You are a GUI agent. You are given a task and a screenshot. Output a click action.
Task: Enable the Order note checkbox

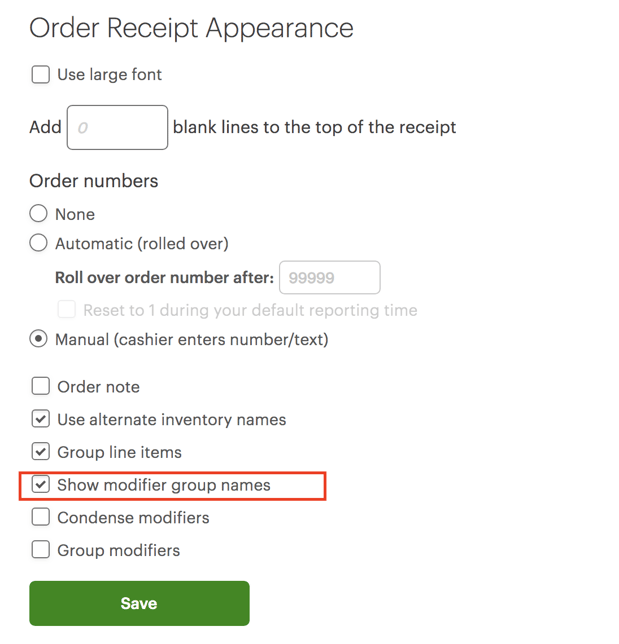coord(41,387)
